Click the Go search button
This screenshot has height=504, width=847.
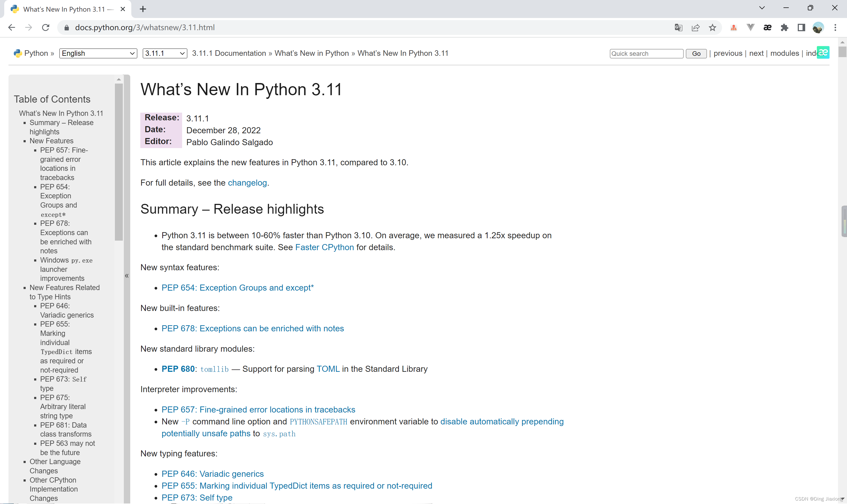point(696,54)
